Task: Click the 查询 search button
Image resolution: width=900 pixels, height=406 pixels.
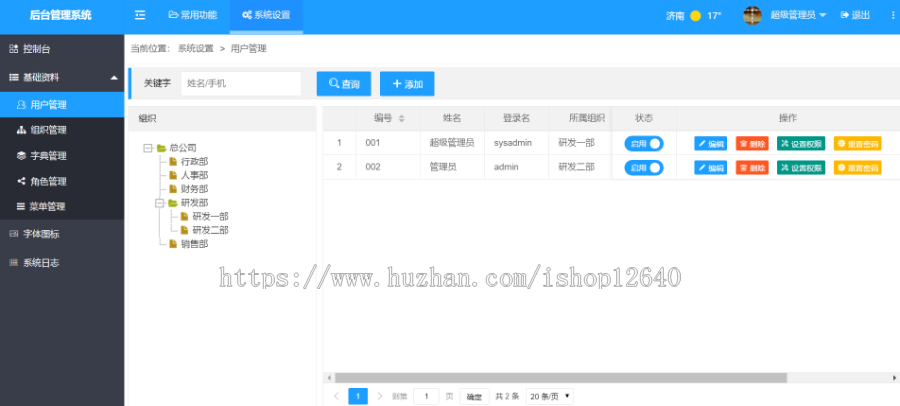Action: tap(344, 84)
